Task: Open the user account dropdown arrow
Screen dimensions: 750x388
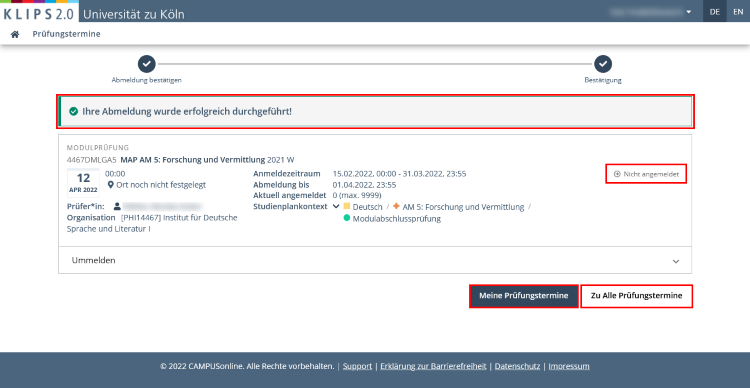Action: (689, 12)
